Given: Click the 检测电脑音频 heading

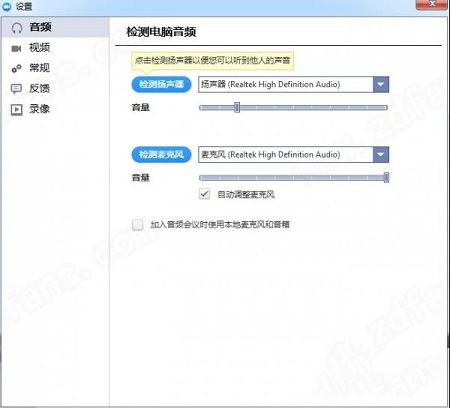Looking at the screenshot, I should 161,32.
